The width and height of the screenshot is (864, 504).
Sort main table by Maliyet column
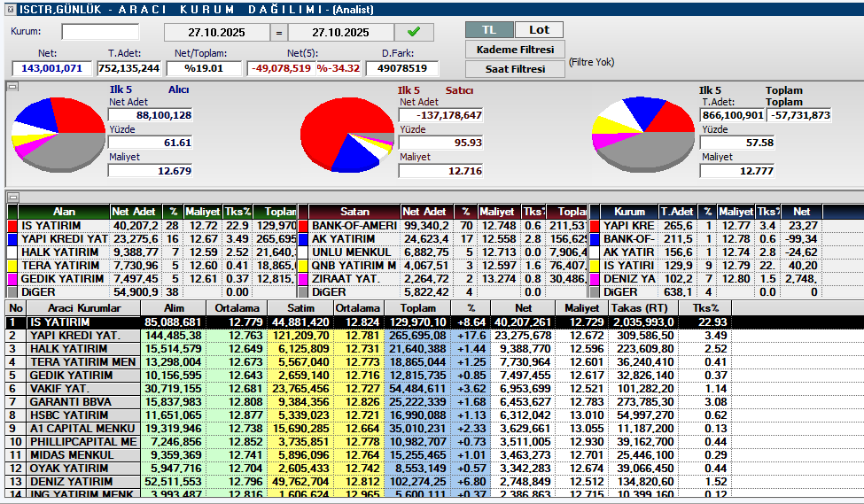point(582,308)
